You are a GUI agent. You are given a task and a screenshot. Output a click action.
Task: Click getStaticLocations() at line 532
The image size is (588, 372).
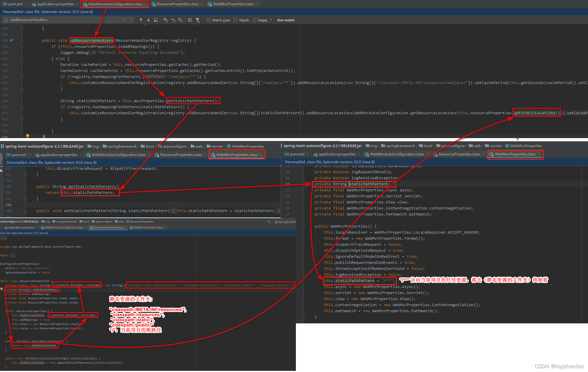pos(536,113)
